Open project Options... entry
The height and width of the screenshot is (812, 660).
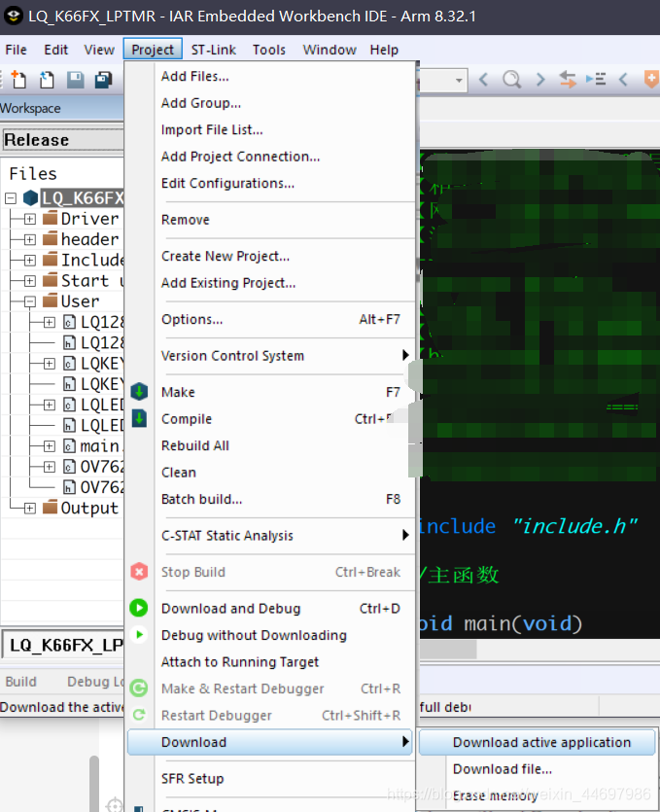271,319
